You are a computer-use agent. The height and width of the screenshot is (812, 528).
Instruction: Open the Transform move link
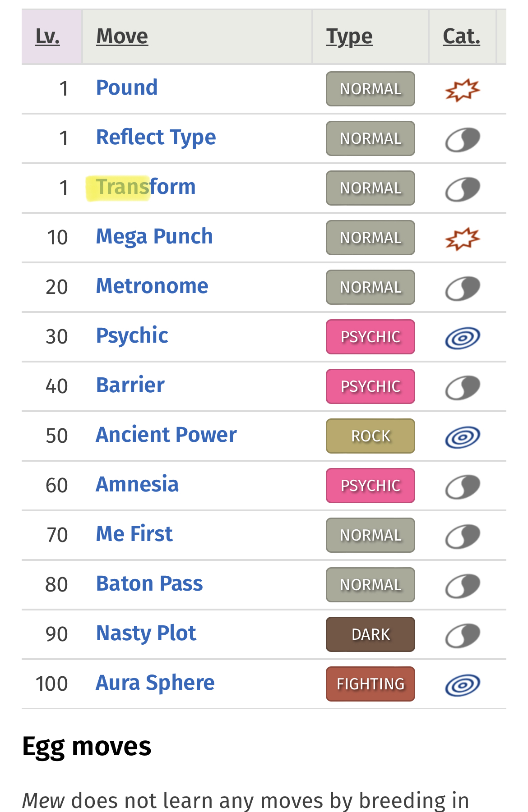[146, 187]
